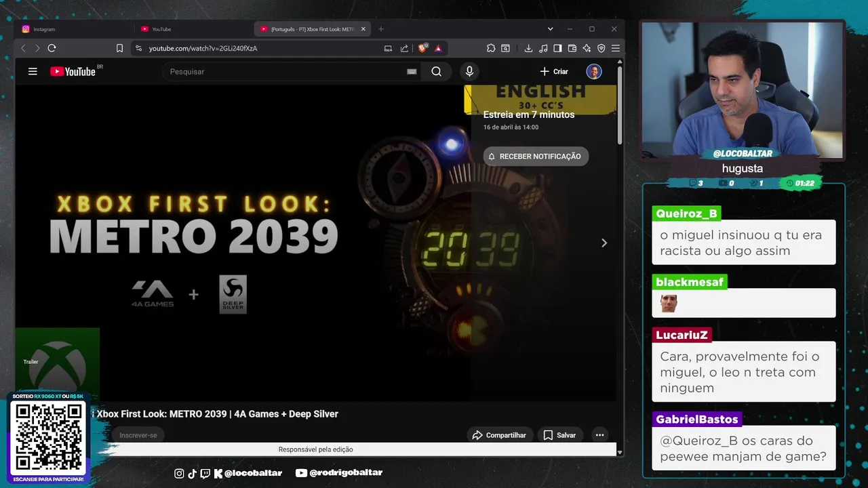This screenshot has height=488, width=868.
Task: Click the QR code in the stream overlay
Action: click(x=48, y=437)
